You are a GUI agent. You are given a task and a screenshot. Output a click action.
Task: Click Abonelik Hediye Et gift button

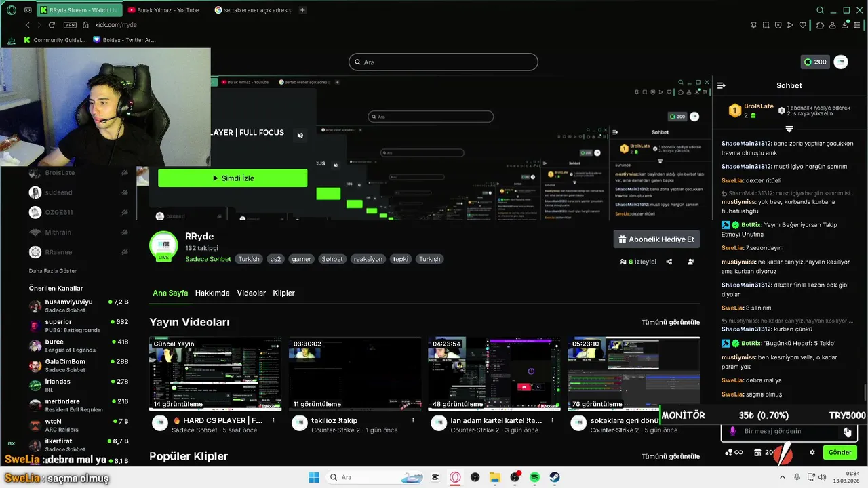click(656, 239)
